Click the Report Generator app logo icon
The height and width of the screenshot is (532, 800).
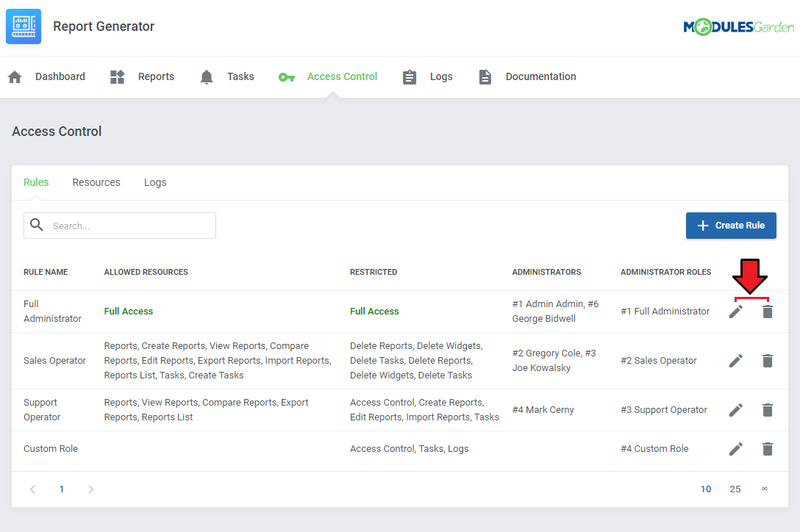(x=24, y=26)
